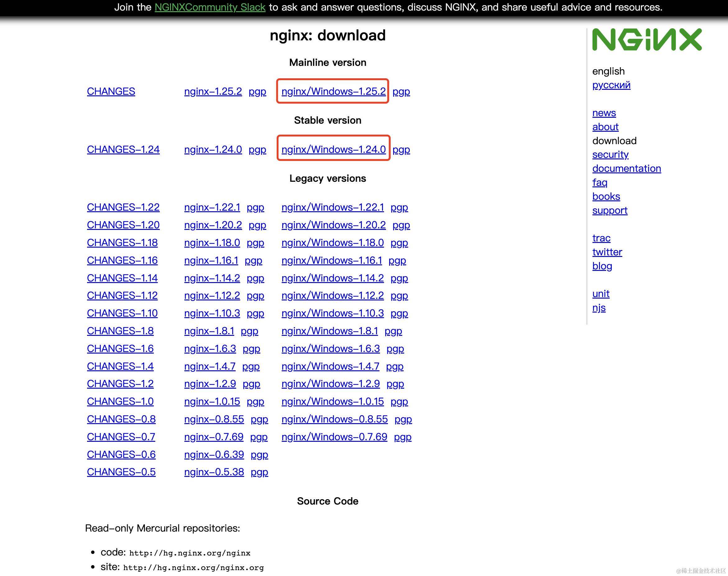
Task: Go to the njs project link
Action: (599, 308)
